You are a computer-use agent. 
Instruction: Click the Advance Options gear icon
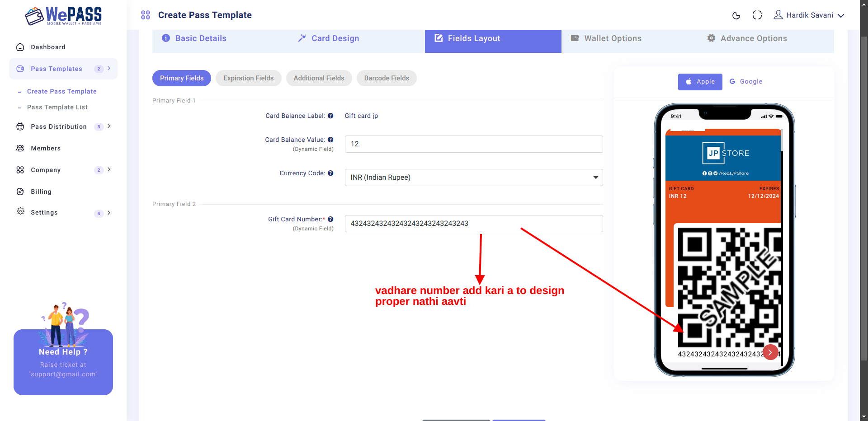[x=711, y=38]
